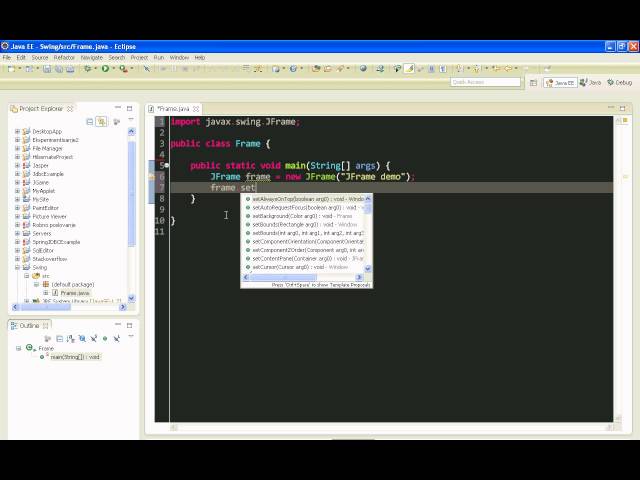The width and height of the screenshot is (640, 480).
Task: Close the Project Explorer view tab
Action: pos(70,109)
